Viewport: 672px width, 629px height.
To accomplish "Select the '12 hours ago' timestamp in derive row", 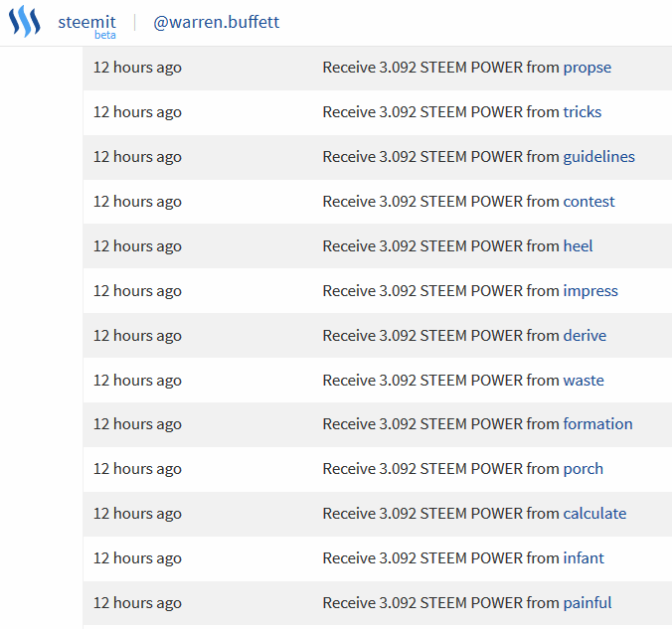I will (x=137, y=336).
